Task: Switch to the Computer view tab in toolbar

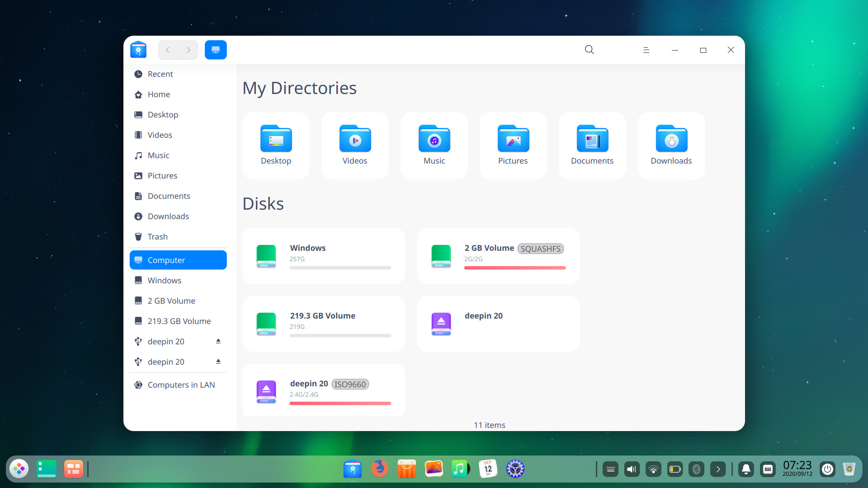Action: point(216,50)
